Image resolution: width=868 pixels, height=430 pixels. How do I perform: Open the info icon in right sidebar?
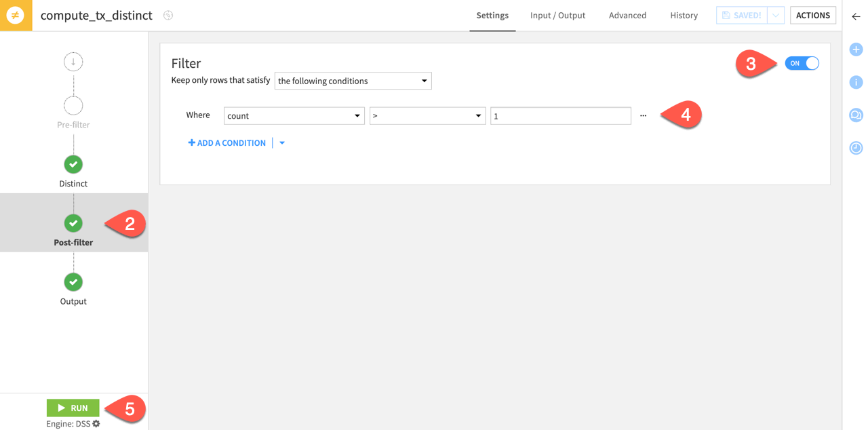coord(856,82)
